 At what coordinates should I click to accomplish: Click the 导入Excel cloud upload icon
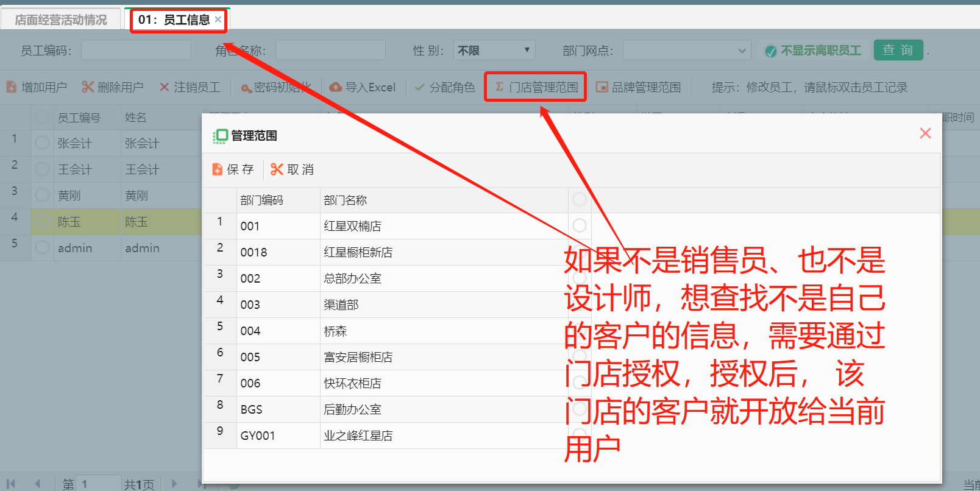click(x=335, y=87)
